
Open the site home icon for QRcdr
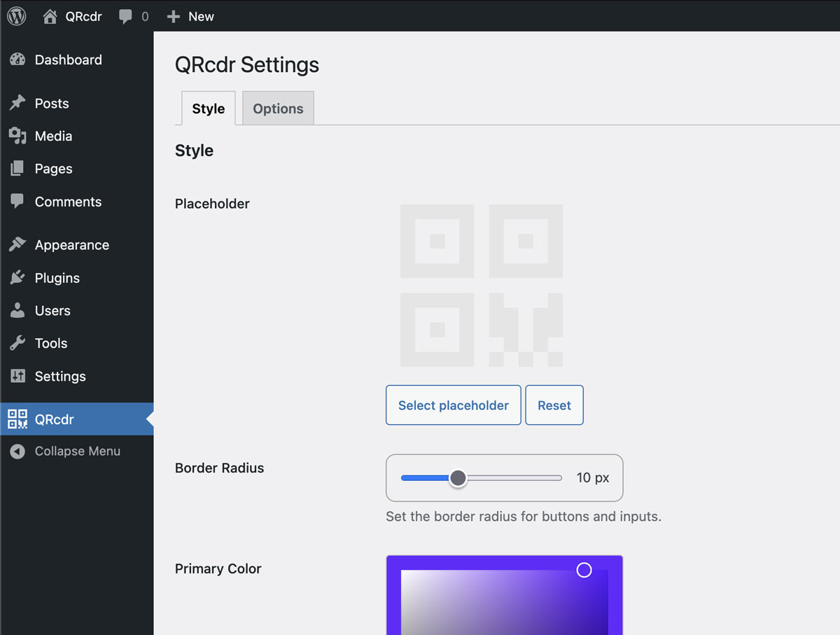pyautogui.click(x=50, y=16)
